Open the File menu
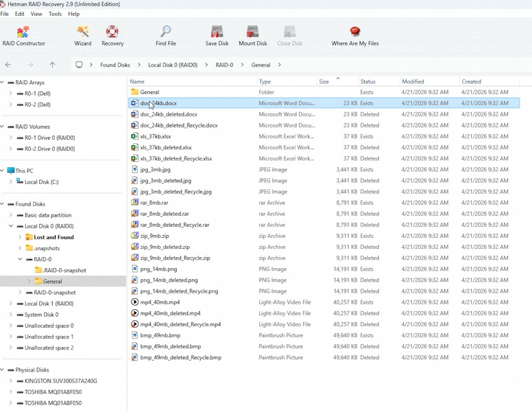Viewport: 532px width, 412px height. (5, 14)
